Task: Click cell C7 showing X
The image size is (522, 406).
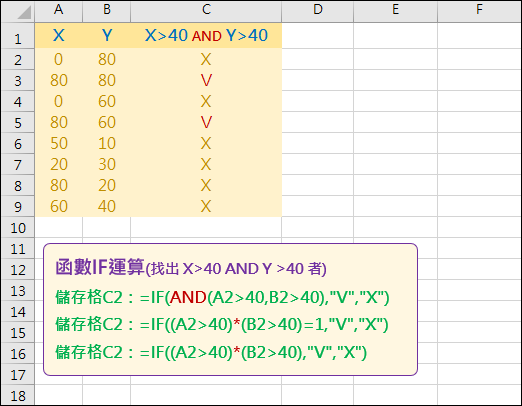Action: pyautogui.click(x=206, y=164)
